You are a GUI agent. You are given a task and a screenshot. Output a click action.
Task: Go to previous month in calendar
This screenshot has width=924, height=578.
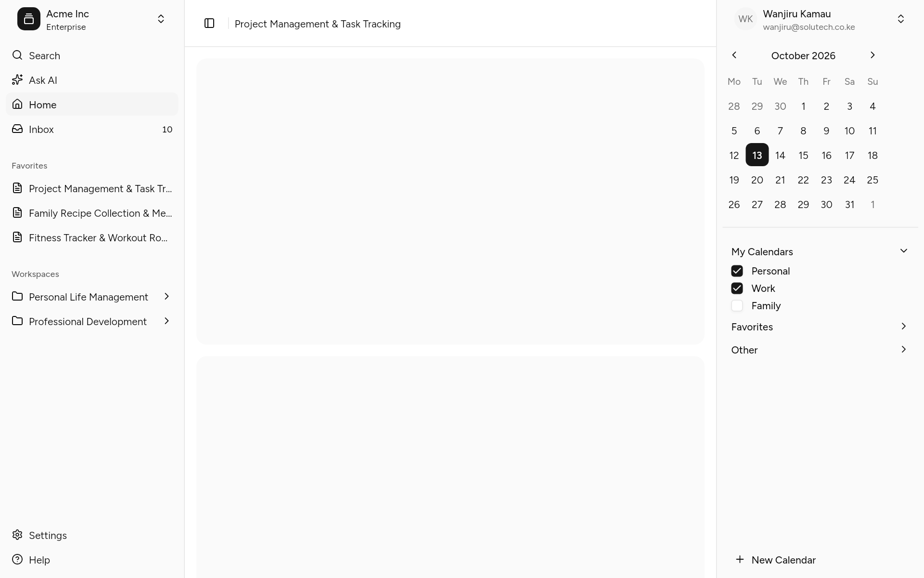click(734, 55)
